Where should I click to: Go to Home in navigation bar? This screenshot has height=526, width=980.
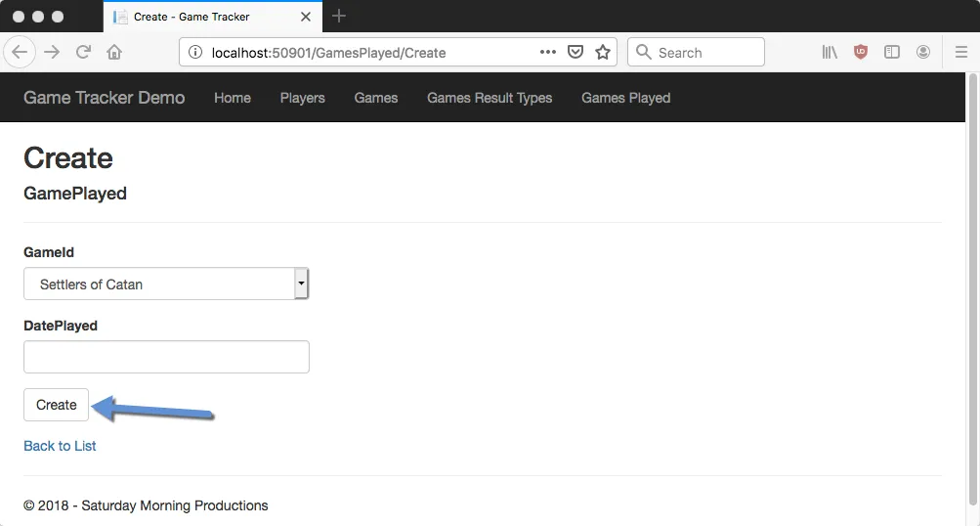pos(233,98)
